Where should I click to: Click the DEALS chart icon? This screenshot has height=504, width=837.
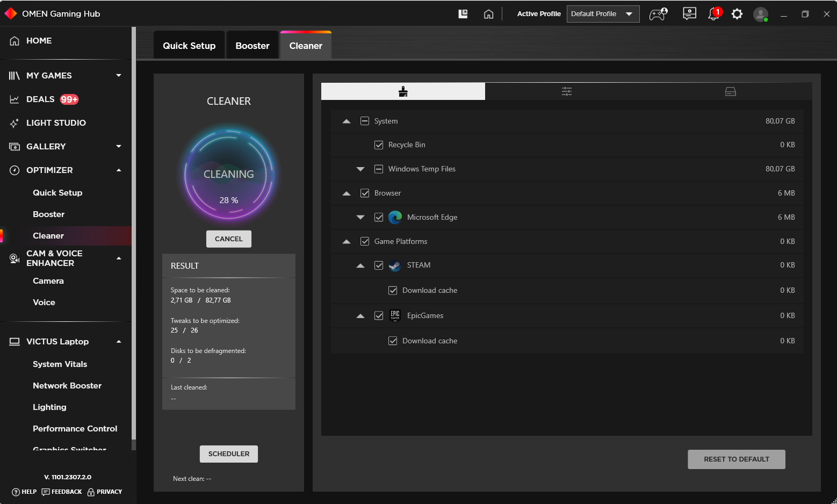tap(15, 99)
